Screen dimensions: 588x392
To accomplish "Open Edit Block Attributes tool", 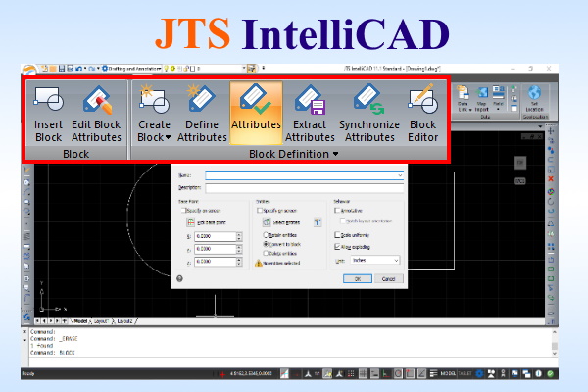I will pyautogui.click(x=96, y=115).
